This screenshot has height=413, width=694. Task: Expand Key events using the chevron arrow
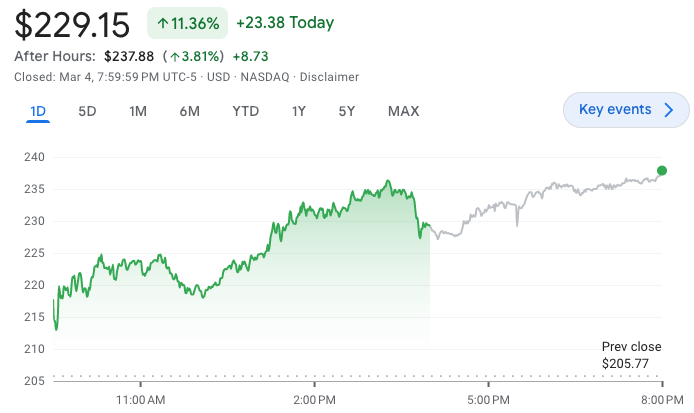670,110
